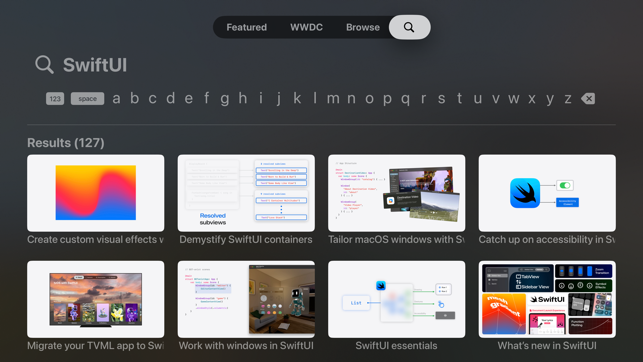Select letter u on the keyboard
This screenshot has width=643, height=362.
478,99
